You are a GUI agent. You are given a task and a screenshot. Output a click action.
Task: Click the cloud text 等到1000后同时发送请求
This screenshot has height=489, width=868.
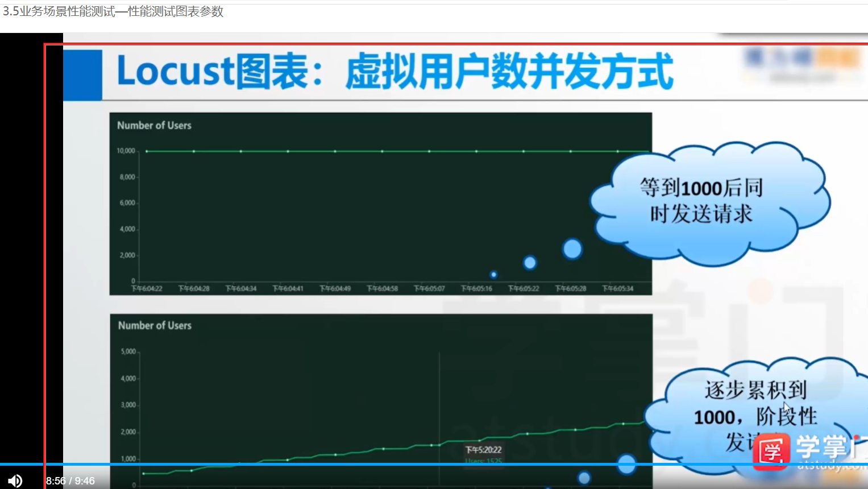tap(701, 201)
